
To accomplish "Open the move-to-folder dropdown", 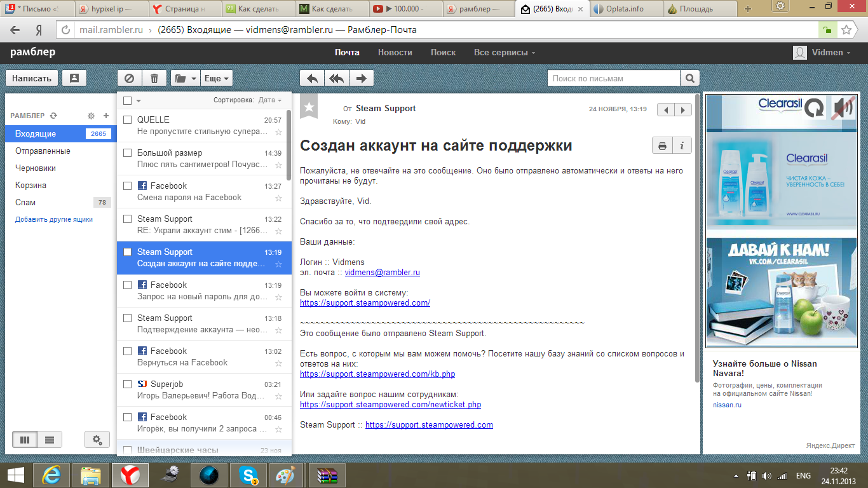I will point(185,78).
